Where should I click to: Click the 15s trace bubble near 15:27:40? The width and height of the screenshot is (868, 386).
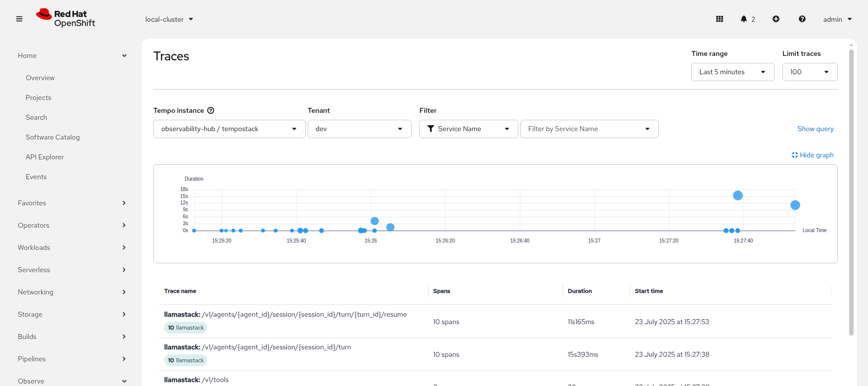pyautogui.click(x=738, y=195)
